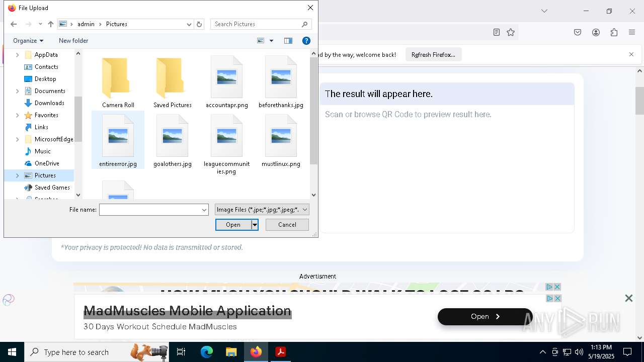Open the Open button split arrow
644x362 pixels.
coord(255,225)
